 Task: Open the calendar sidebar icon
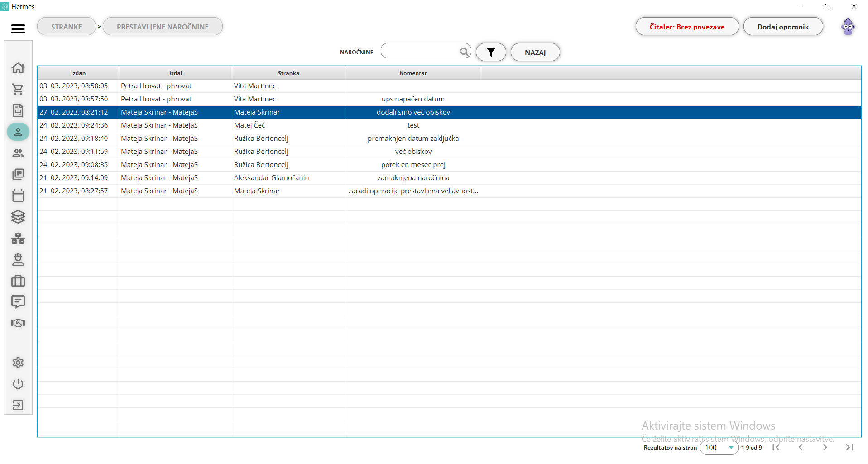18,196
